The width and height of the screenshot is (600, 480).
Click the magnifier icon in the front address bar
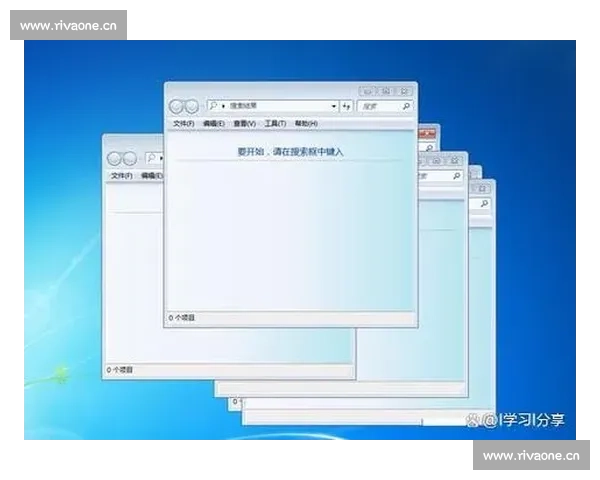click(x=214, y=105)
